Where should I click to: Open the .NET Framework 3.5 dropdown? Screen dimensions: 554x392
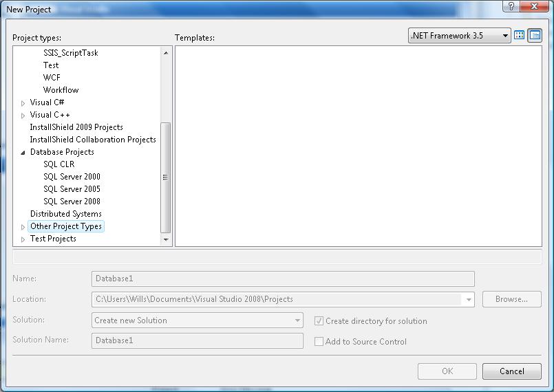coord(459,35)
